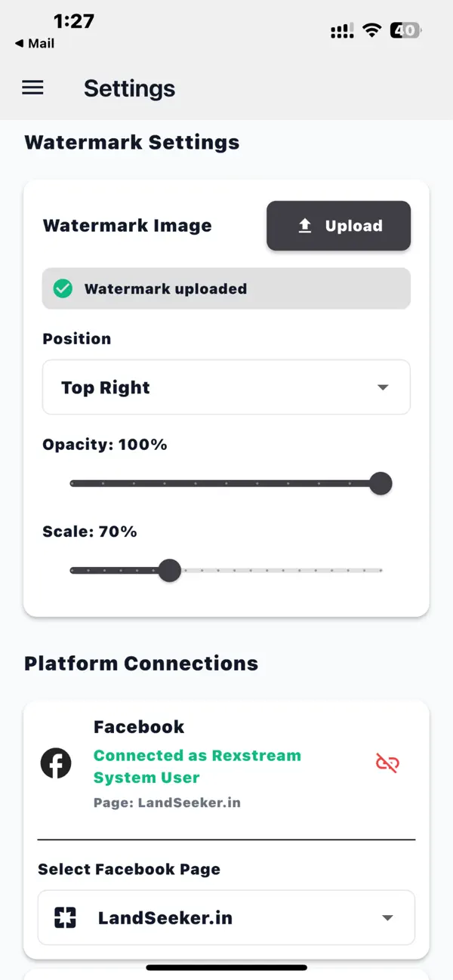Screen dimensions: 453x980
Task: Open the LandSeeker.in page selector chevron
Action: 387,917
